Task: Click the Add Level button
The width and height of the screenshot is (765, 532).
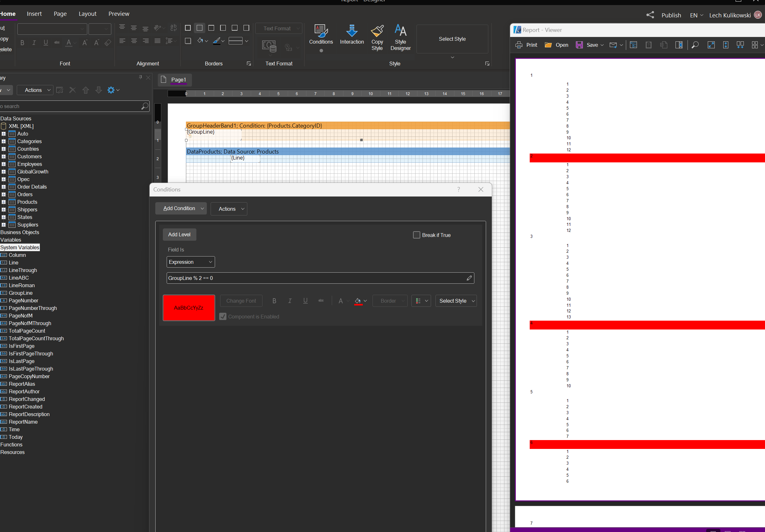Action: click(x=179, y=234)
